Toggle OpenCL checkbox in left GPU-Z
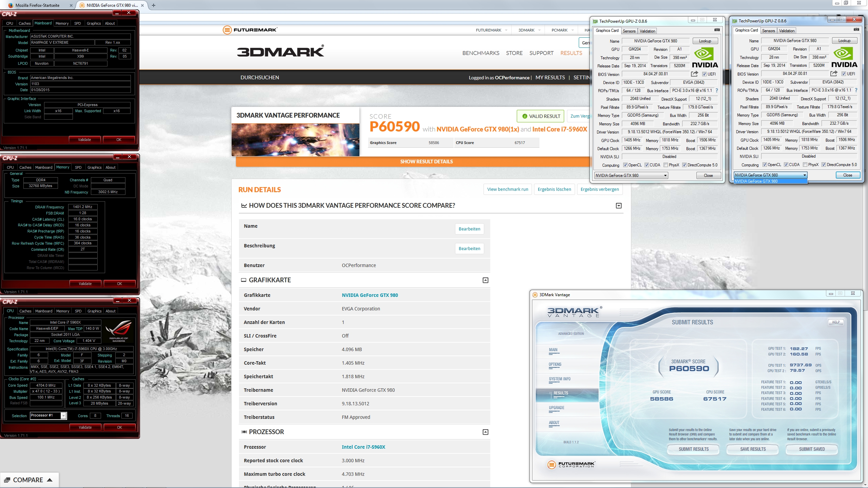Image resolution: width=868 pixels, height=488 pixels. tap(625, 165)
